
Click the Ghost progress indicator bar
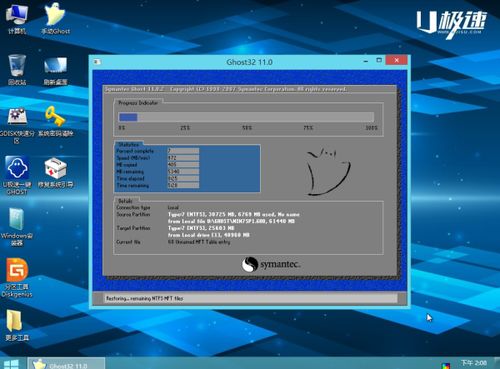coord(246,117)
